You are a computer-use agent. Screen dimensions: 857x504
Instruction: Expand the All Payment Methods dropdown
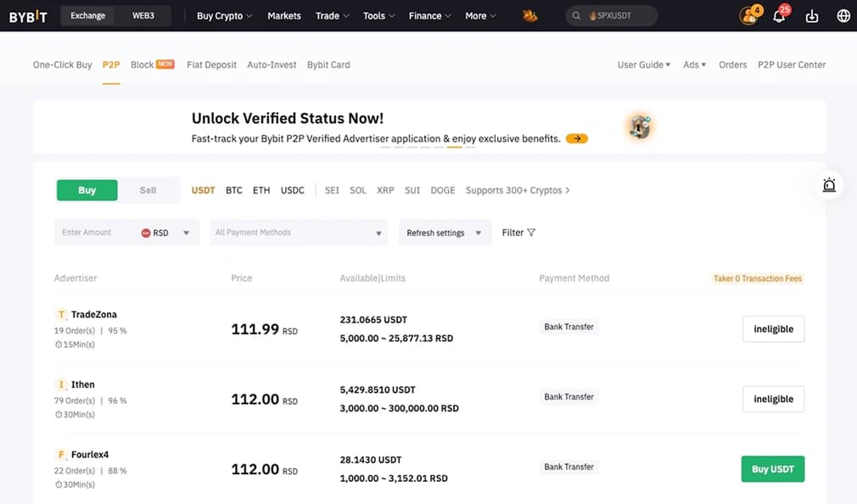[x=299, y=232]
